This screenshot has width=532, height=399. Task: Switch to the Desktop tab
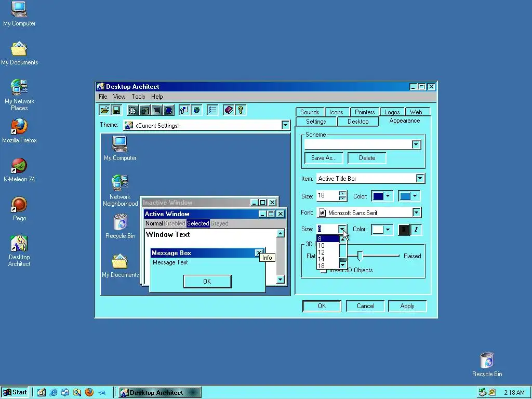(358, 122)
